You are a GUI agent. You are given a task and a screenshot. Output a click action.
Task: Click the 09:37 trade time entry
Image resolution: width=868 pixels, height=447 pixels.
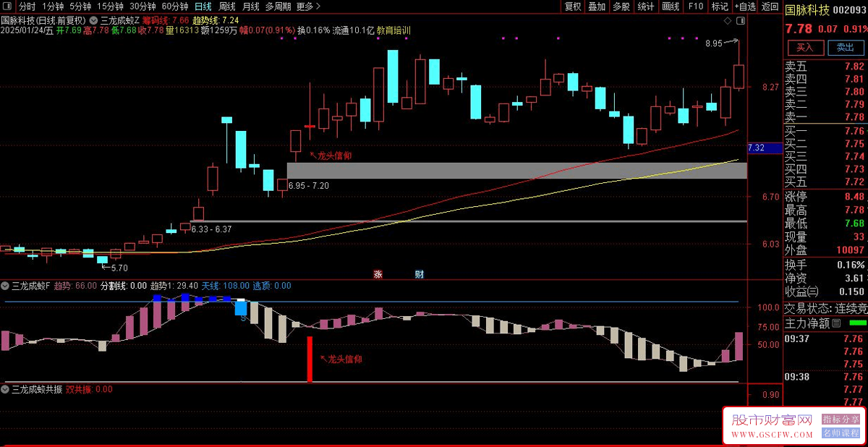[x=796, y=338]
